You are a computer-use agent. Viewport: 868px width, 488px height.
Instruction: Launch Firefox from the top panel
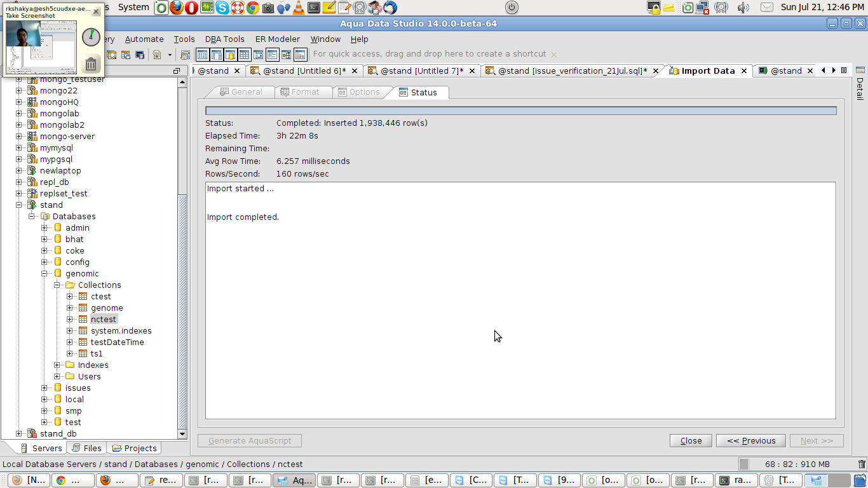tap(177, 8)
